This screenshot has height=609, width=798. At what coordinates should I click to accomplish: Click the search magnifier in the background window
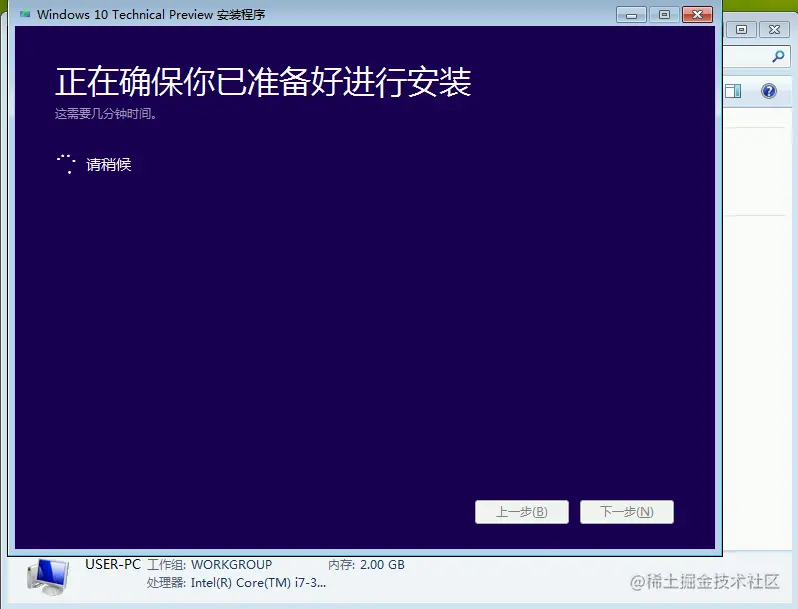778,56
